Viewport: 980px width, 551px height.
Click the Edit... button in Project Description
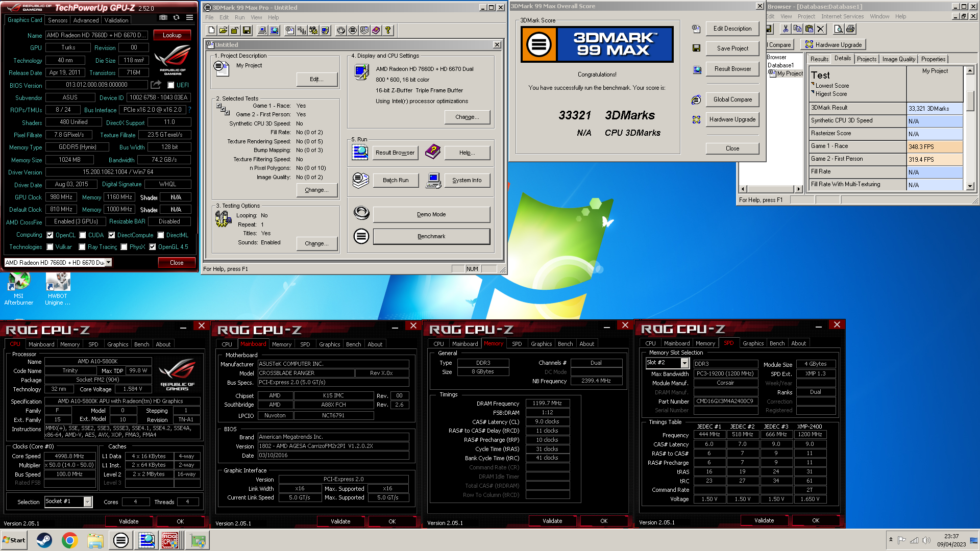317,79
